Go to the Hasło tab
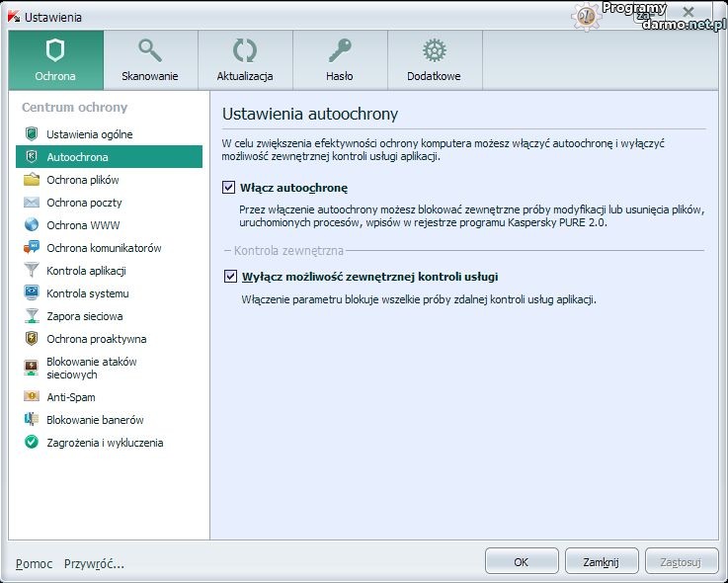This screenshot has height=583, width=728. click(340, 60)
